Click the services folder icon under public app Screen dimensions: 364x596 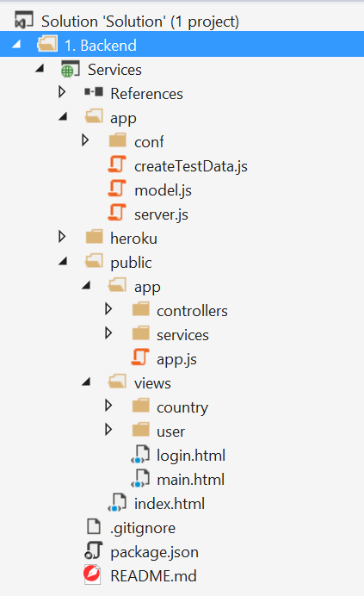[x=141, y=333]
